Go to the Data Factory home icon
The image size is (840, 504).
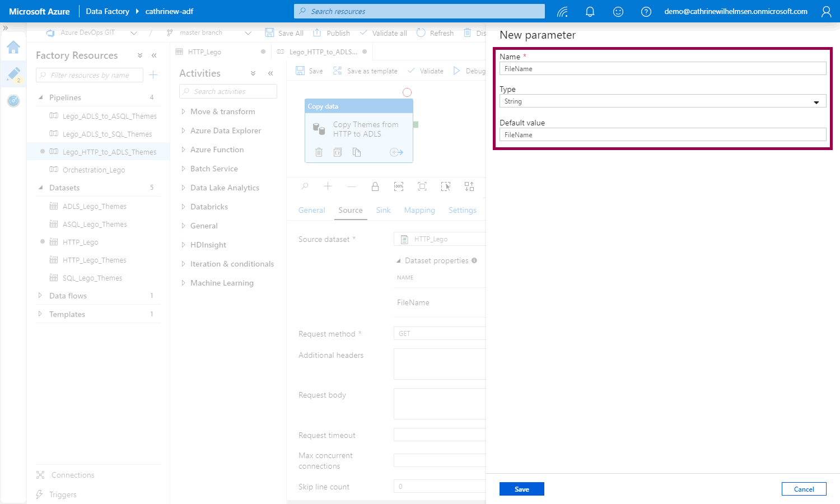13,47
